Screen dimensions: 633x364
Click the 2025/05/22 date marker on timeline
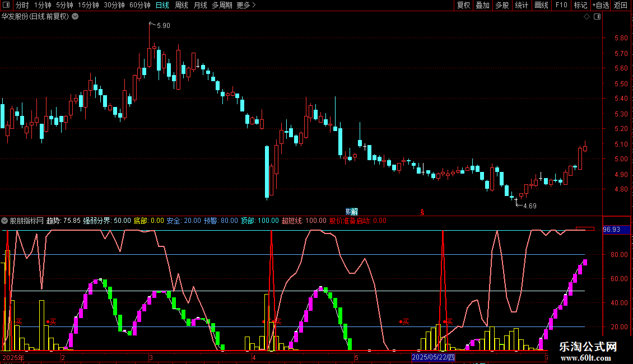[434, 357]
